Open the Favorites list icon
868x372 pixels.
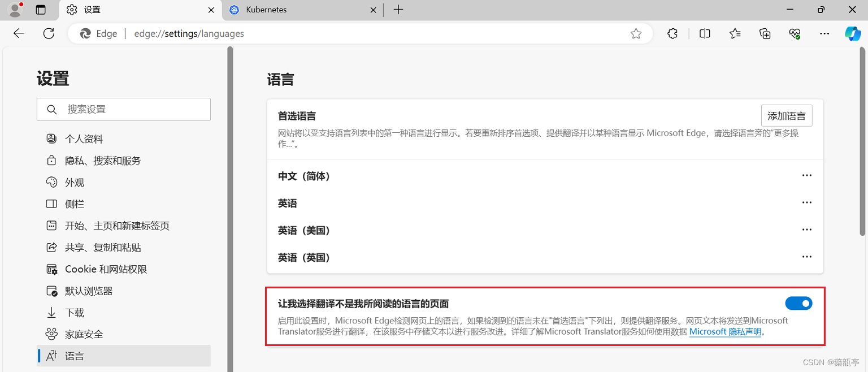(x=735, y=33)
